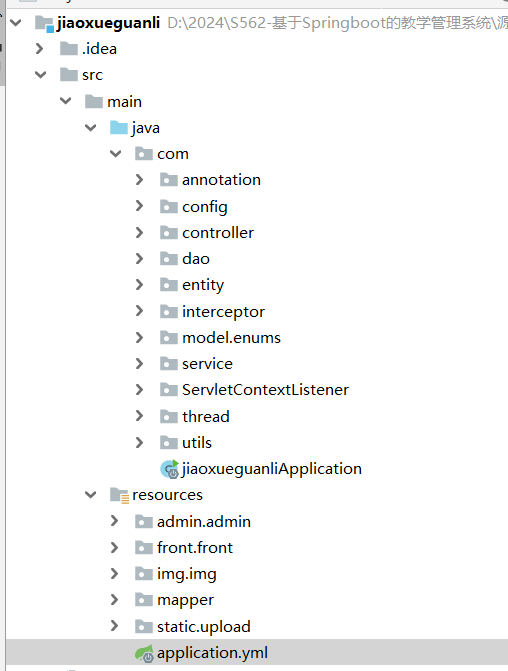Screen dimensions: 508x671
Task: Click the front.front folder icon
Action: click(144, 548)
